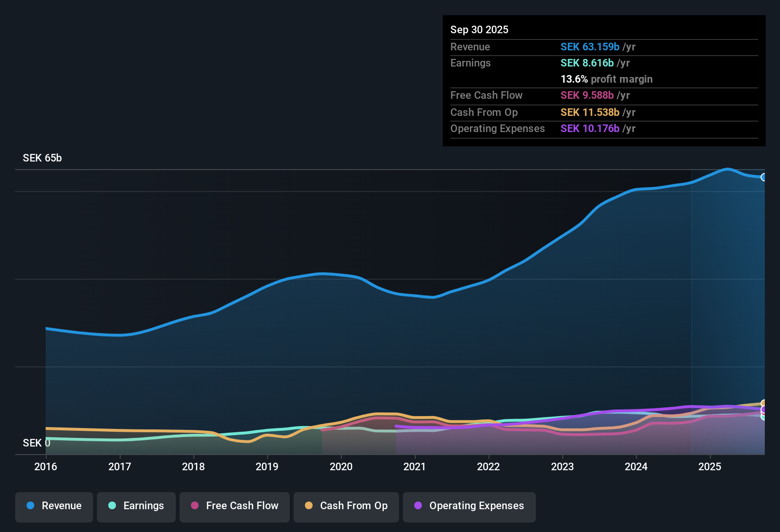The height and width of the screenshot is (532, 780).
Task: Select the Cash From Op legend pill
Action: coord(346,506)
